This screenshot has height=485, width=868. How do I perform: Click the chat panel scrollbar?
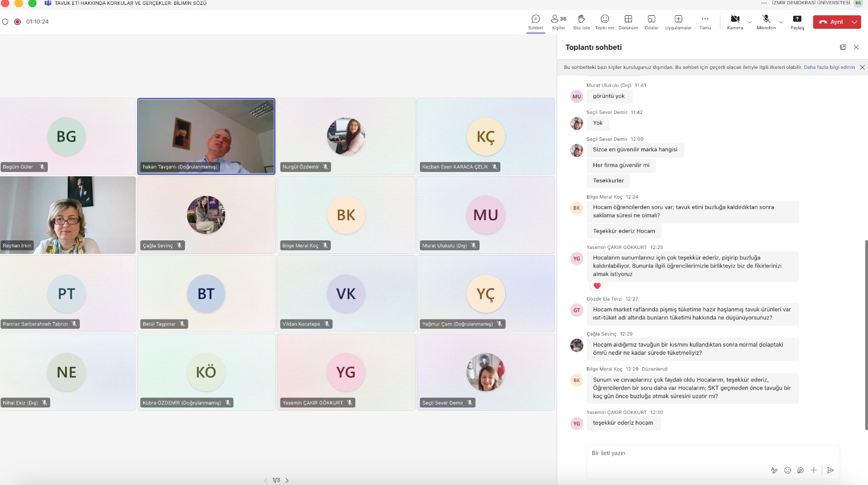coord(866,335)
